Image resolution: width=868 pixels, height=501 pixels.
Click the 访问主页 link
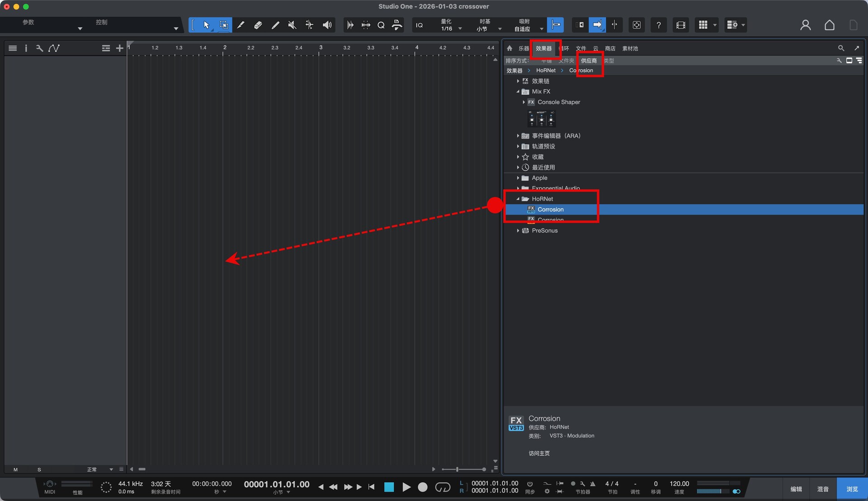click(539, 453)
